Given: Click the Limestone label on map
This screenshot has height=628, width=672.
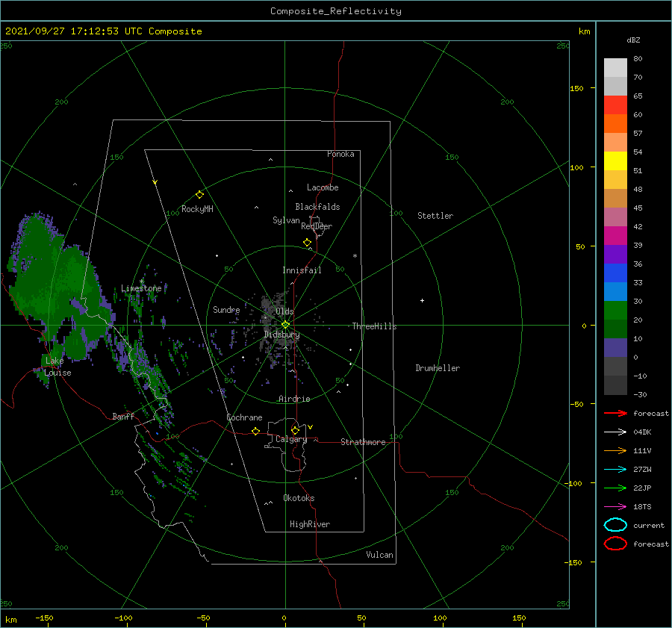Looking at the screenshot, I should pos(141,288).
